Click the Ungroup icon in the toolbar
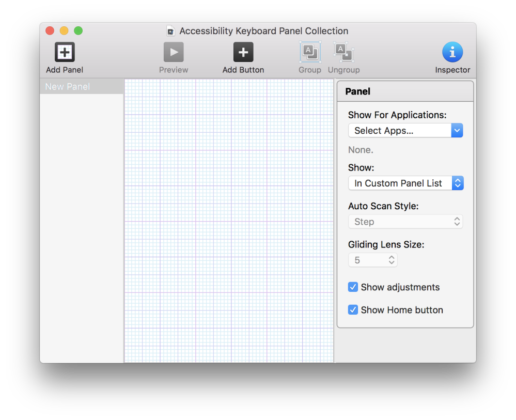 [343, 52]
